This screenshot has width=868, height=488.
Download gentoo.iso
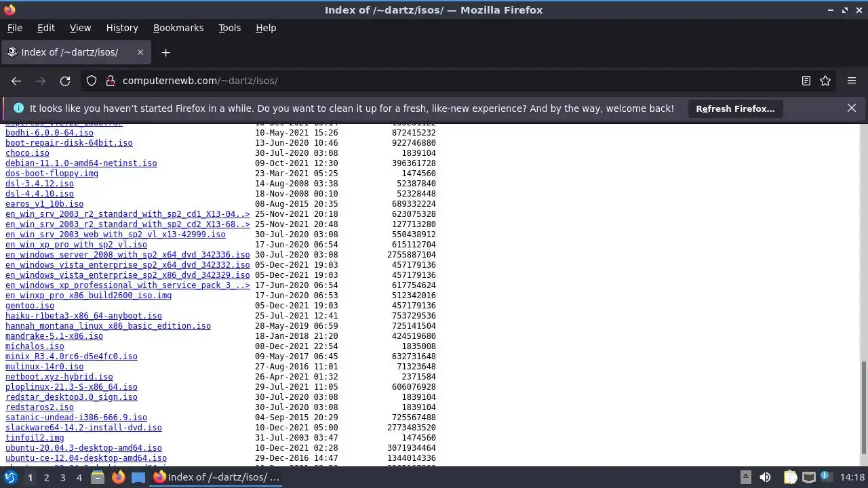[x=30, y=306]
